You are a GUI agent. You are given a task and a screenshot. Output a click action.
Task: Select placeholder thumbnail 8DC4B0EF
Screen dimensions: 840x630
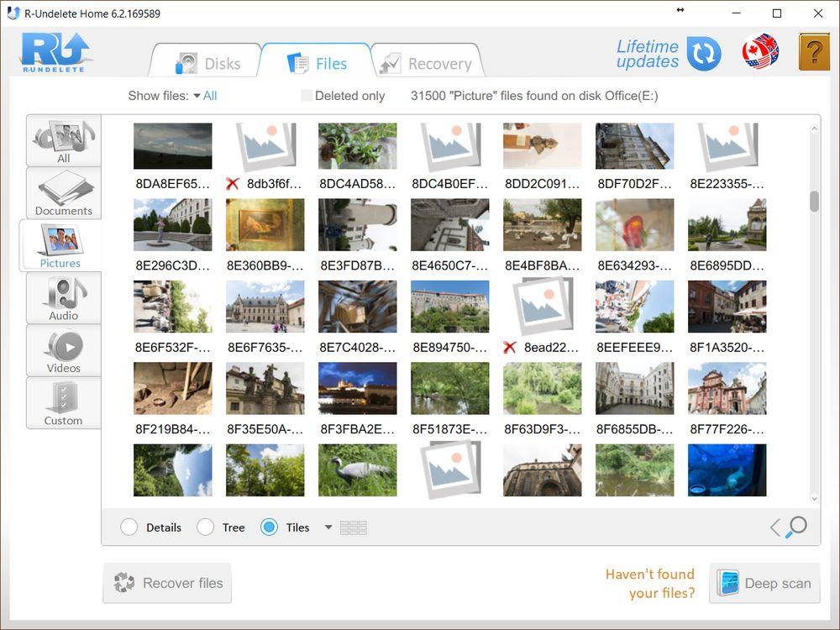click(x=450, y=147)
